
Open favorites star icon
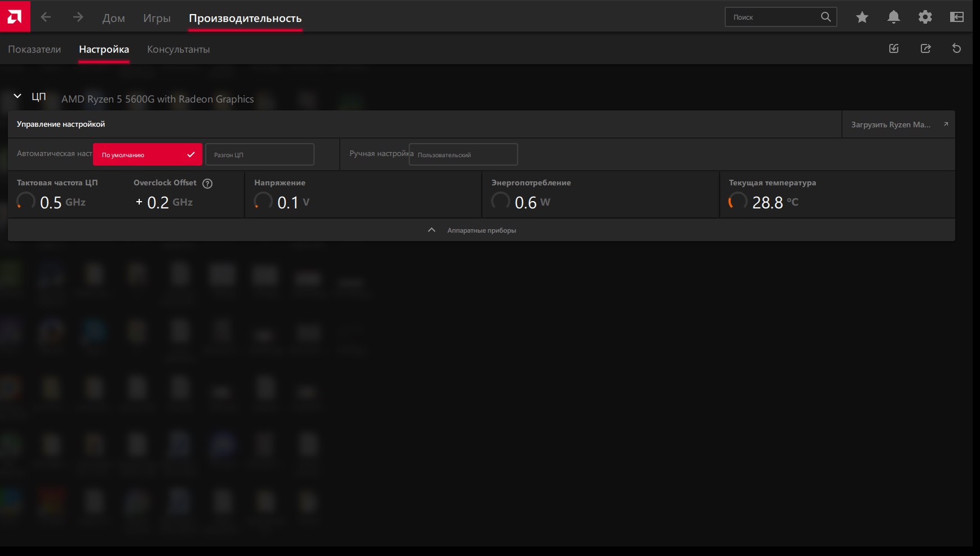pos(862,17)
